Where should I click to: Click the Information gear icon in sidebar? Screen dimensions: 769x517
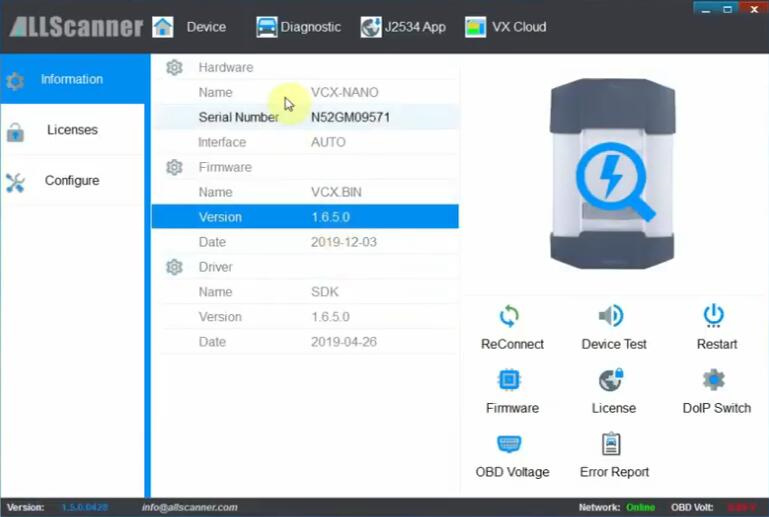tap(15, 80)
